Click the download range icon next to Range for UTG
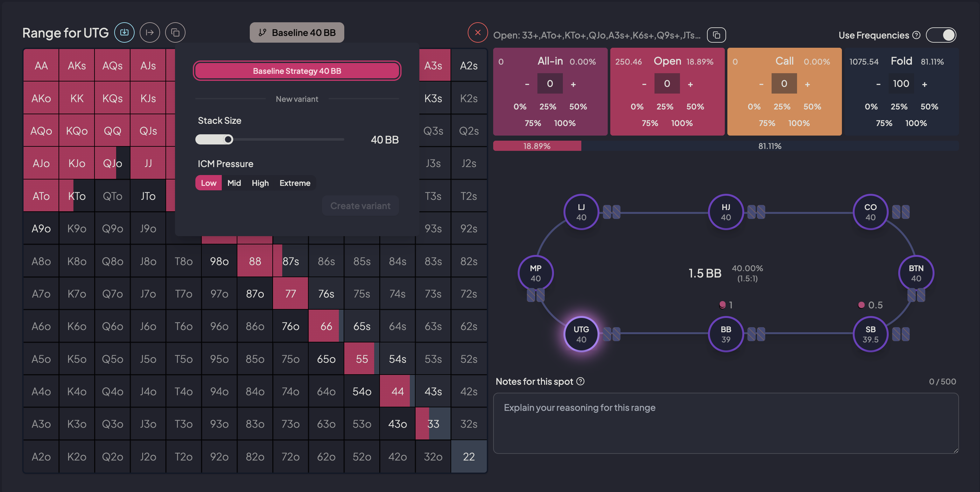 coord(124,33)
